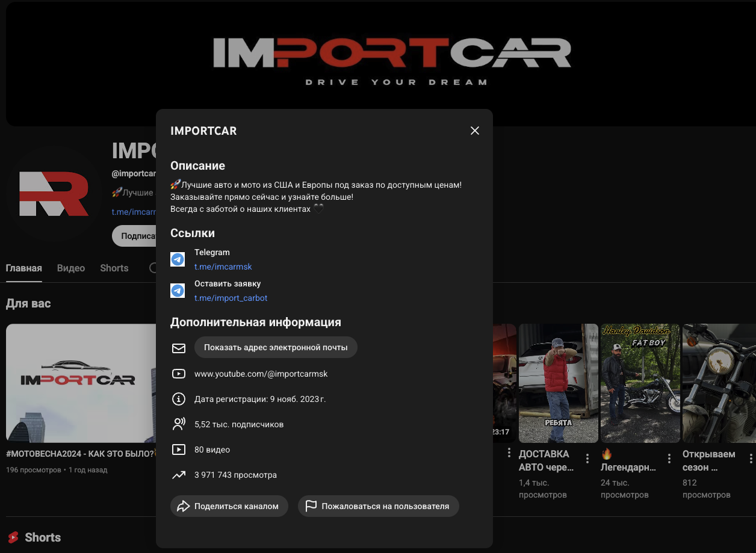Click the YouTube play icon beside channel URL
Screen dimensions: 756x553
179,374
